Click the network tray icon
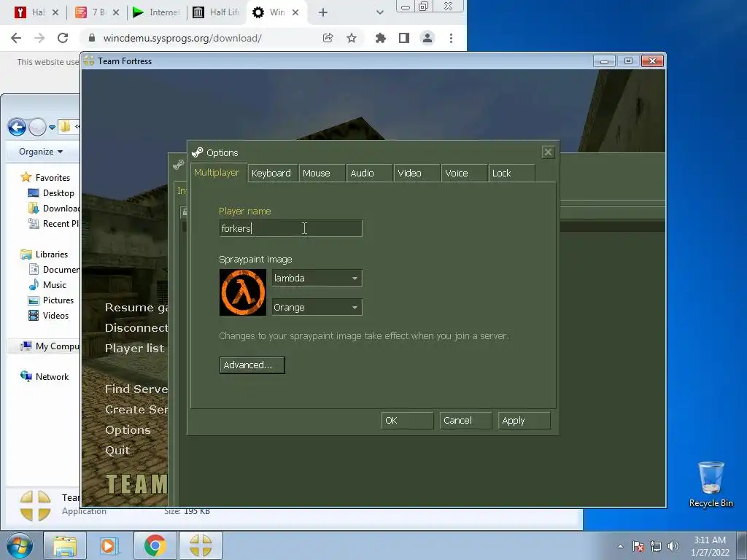 coord(656,546)
